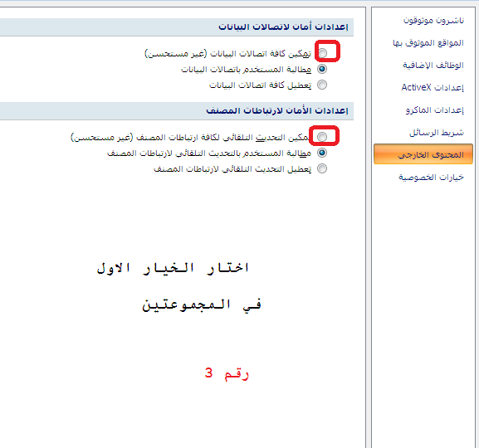Open Trusted Locations (المواقع الموثوق بها)
479x448 pixels.
pyautogui.click(x=428, y=43)
